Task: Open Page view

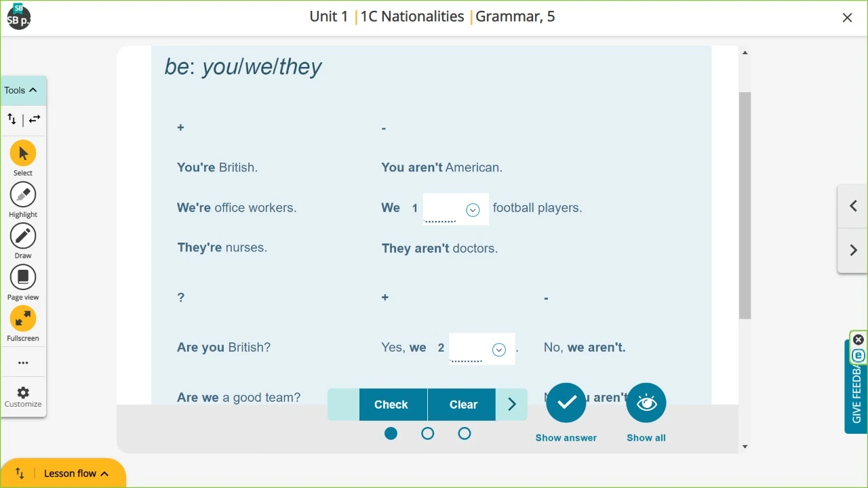Action: (23, 277)
